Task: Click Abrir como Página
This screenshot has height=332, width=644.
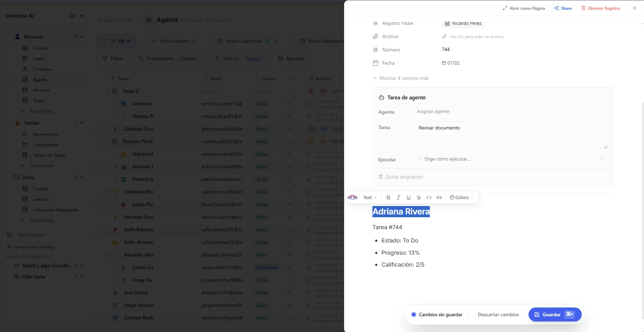Action: tap(524, 8)
